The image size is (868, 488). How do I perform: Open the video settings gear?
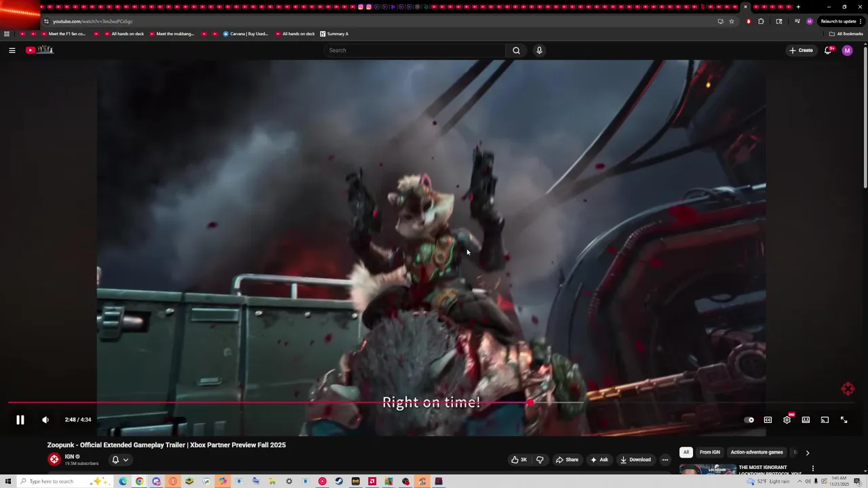coord(787,420)
